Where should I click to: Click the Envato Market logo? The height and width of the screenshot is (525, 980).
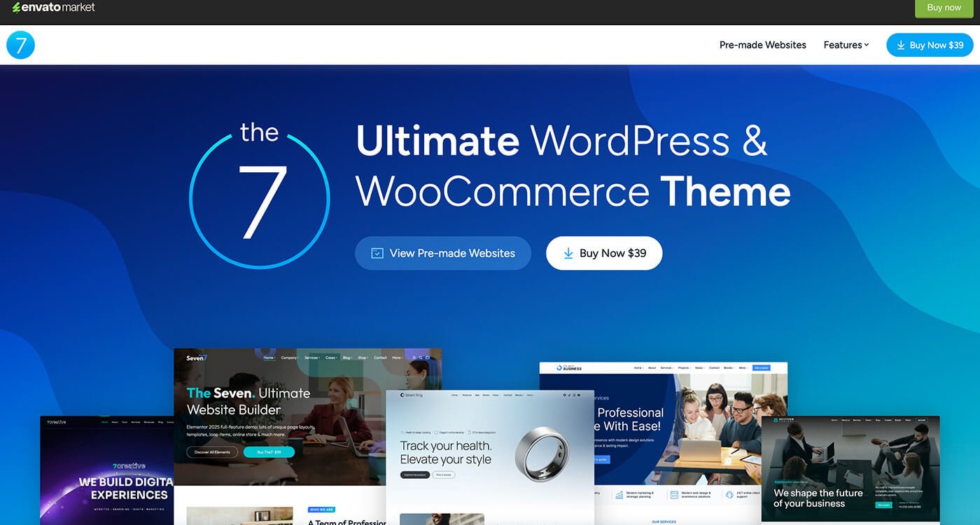click(53, 8)
